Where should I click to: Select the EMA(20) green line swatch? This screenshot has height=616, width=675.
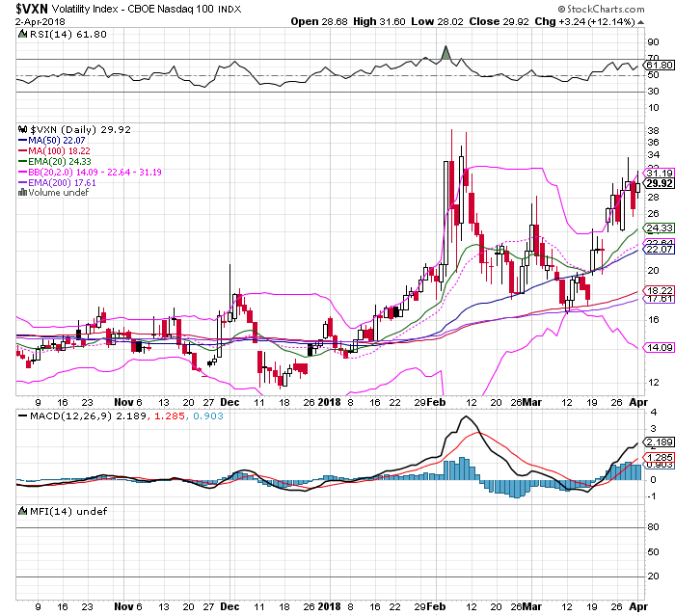click(x=22, y=162)
